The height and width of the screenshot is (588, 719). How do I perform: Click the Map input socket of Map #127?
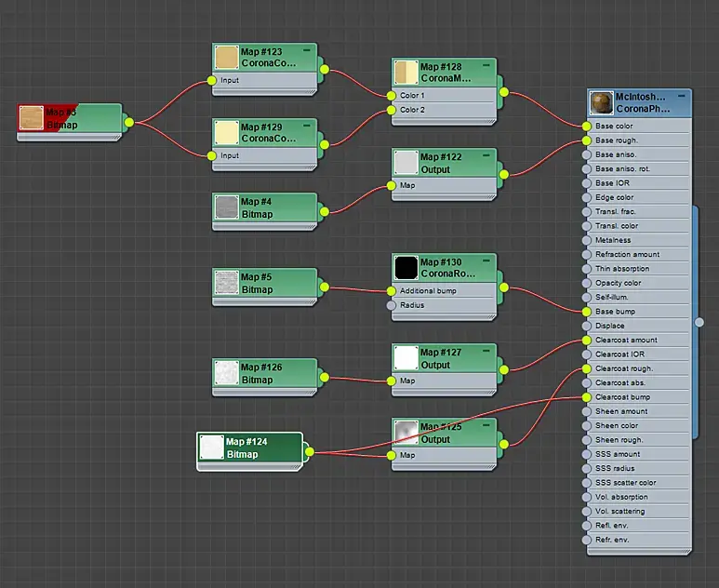[392, 381]
